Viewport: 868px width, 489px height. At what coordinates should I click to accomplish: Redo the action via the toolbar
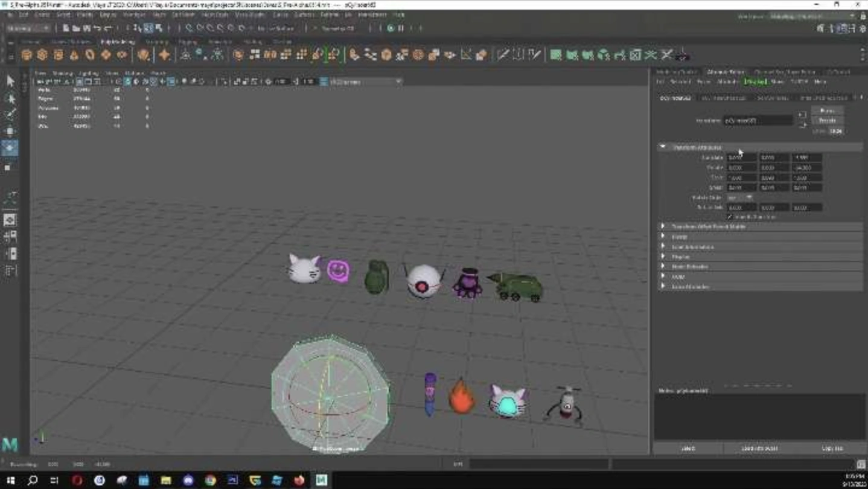(x=108, y=28)
